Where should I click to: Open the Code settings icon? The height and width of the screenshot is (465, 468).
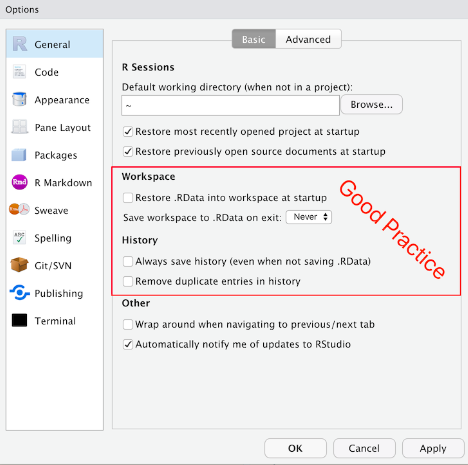19,72
